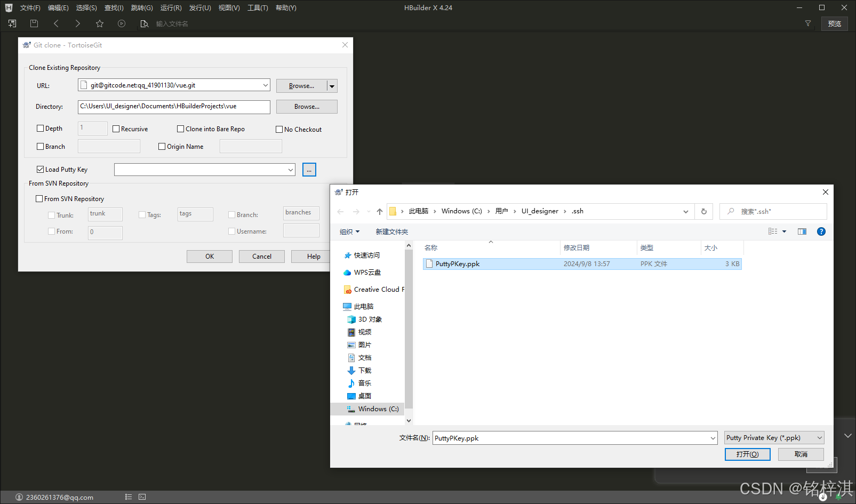Change view layout icon in Open dialog
Viewport: 856px width, 504px height.
pyautogui.click(x=773, y=231)
